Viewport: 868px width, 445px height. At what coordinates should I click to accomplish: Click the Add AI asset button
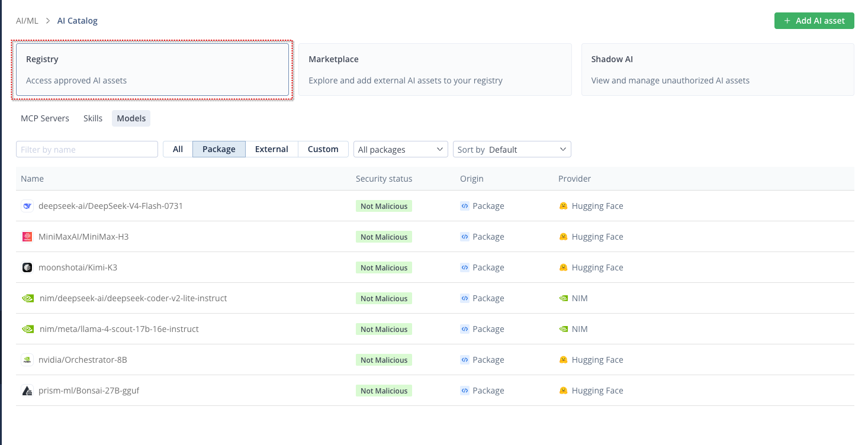[x=814, y=21]
